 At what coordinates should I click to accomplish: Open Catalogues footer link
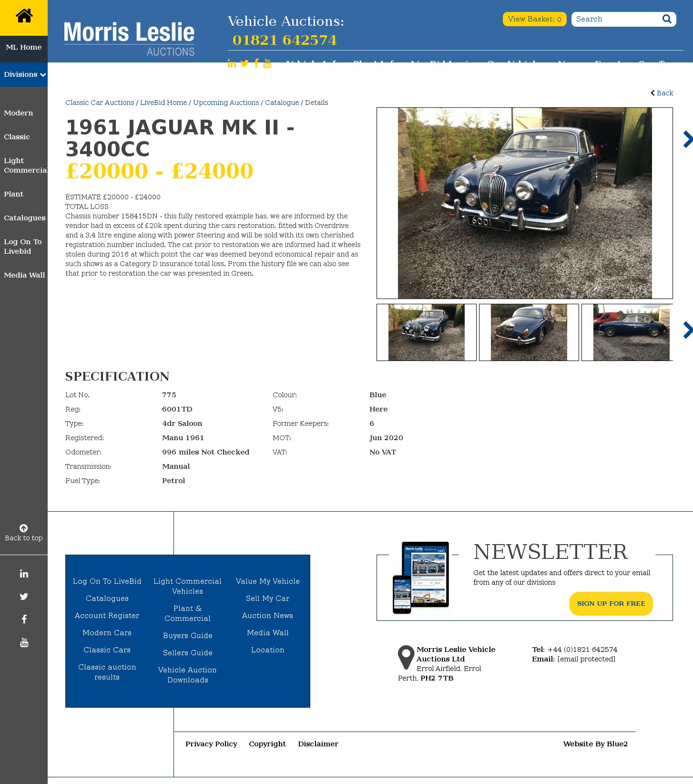point(107,598)
